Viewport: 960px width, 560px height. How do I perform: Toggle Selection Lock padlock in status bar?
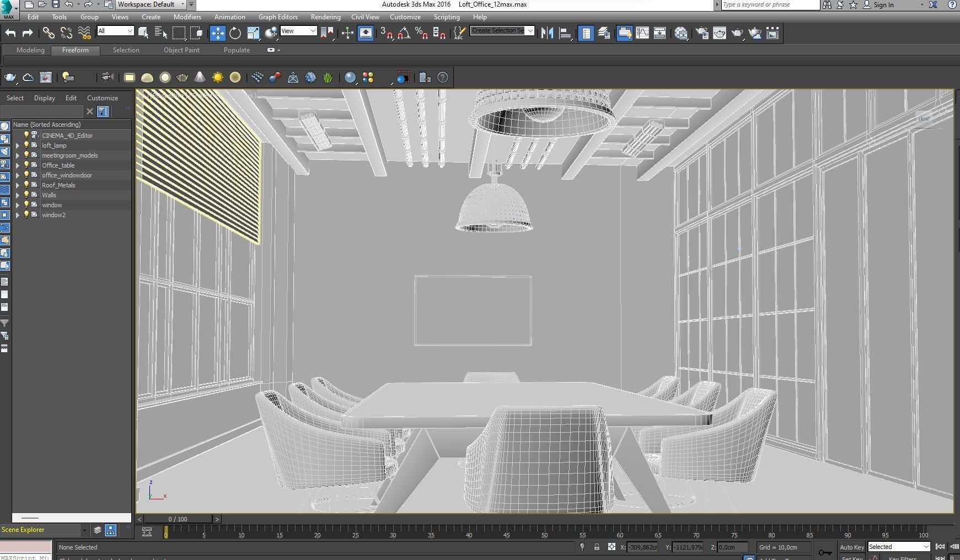coord(597,547)
